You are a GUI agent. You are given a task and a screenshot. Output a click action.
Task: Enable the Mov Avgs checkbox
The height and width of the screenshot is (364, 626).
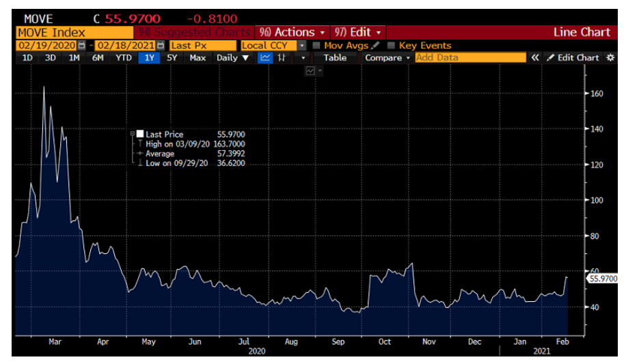(x=316, y=45)
